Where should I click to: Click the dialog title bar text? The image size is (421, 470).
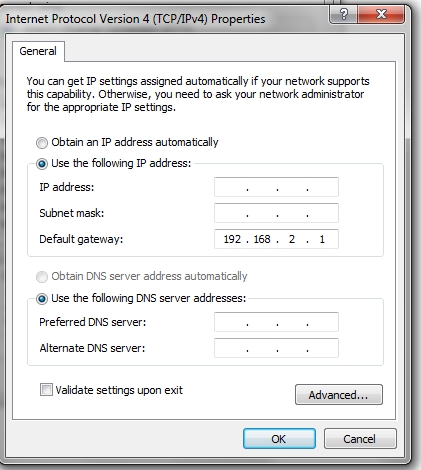[x=135, y=19]
